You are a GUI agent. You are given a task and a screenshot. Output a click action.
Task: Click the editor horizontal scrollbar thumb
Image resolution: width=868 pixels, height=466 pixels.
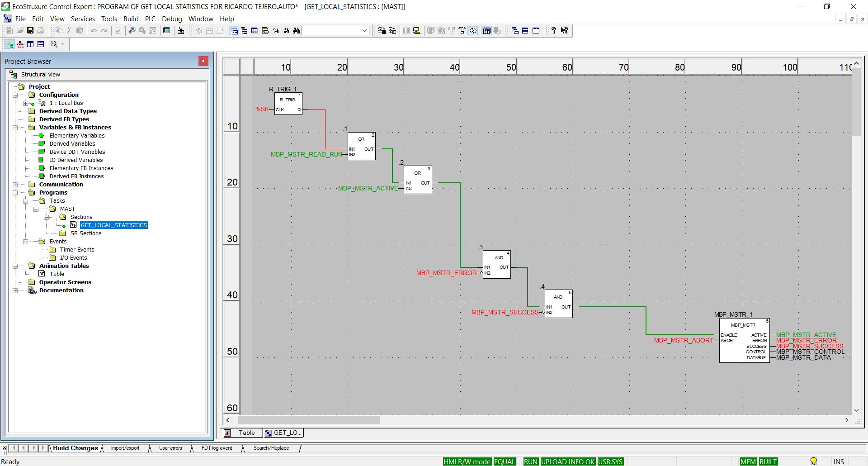tap(309, 420)
